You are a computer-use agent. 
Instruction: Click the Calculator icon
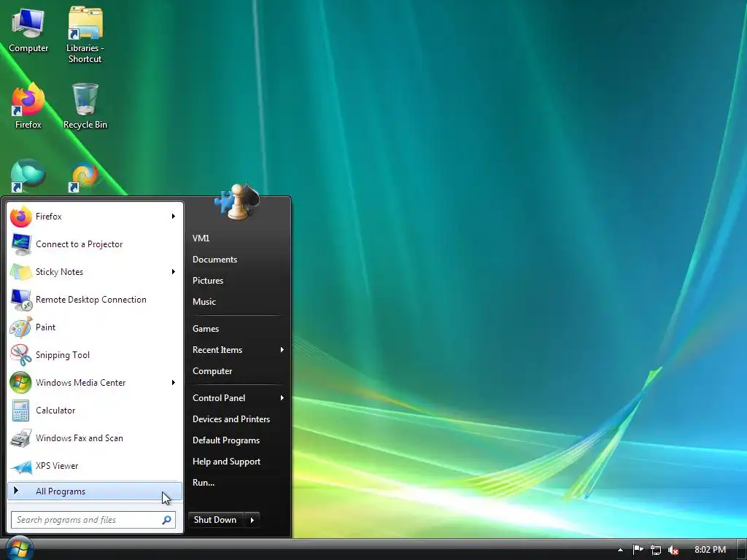point(21,411)
